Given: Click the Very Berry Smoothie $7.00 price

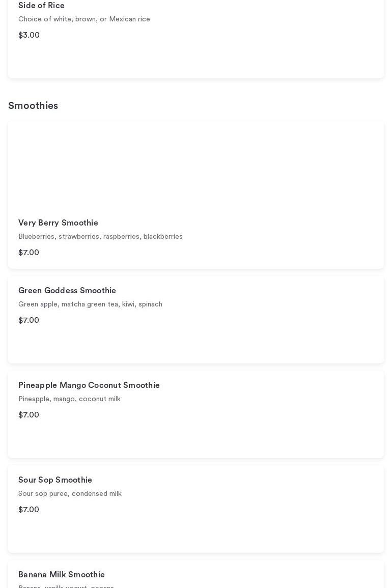Looking at the screenshot, I should pyautogui.click(x=29, y=253).
